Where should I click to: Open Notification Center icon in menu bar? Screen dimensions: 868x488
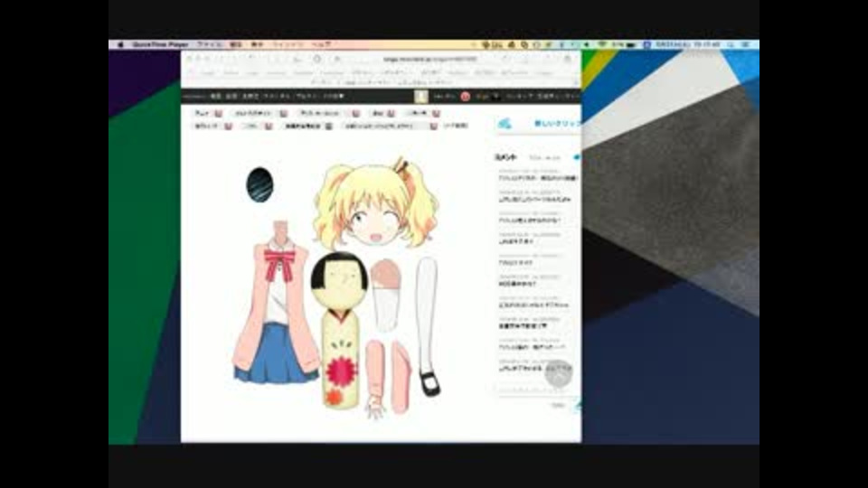pyautogui.click(x=746, y=44)
